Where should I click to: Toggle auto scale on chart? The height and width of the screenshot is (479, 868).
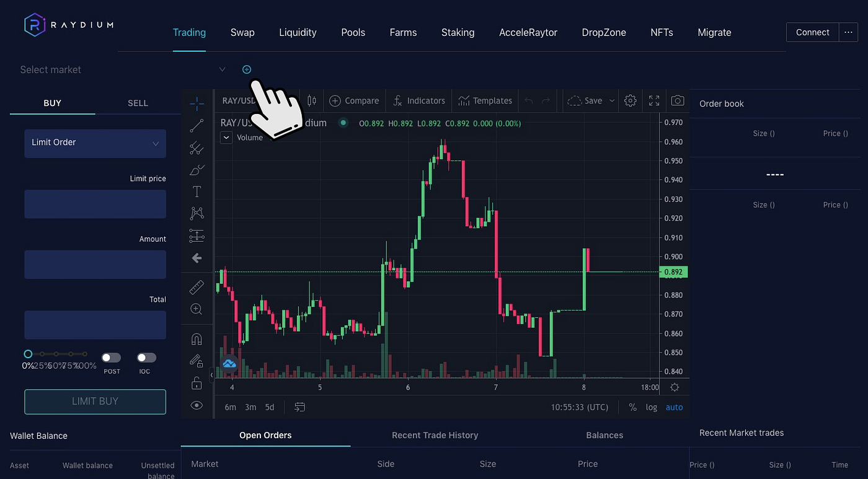(674, 407)
